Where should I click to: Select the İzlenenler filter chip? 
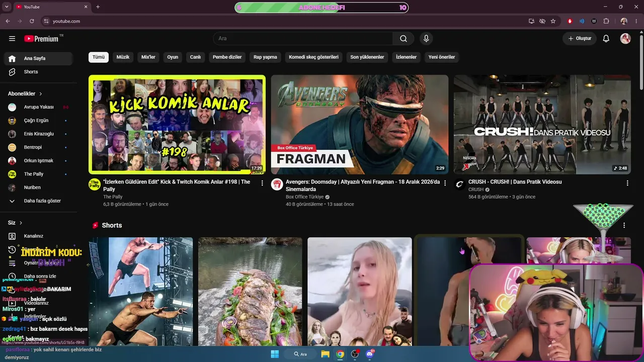click(x=406, y=57)
